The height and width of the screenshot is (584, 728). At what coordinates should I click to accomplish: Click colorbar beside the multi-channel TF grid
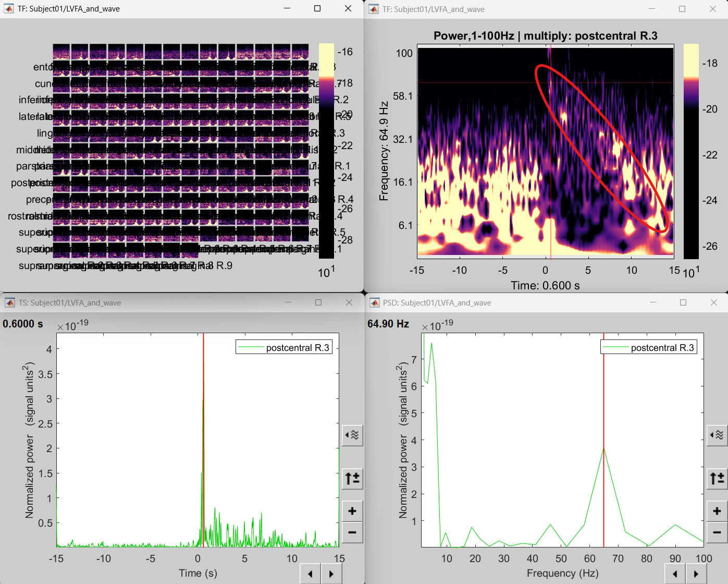tap(326, 151)
